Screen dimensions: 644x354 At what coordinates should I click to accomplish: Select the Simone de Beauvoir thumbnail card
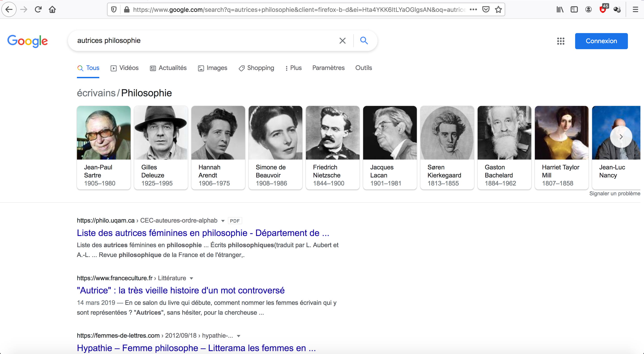pyautogui.click(x=275, y=147)
